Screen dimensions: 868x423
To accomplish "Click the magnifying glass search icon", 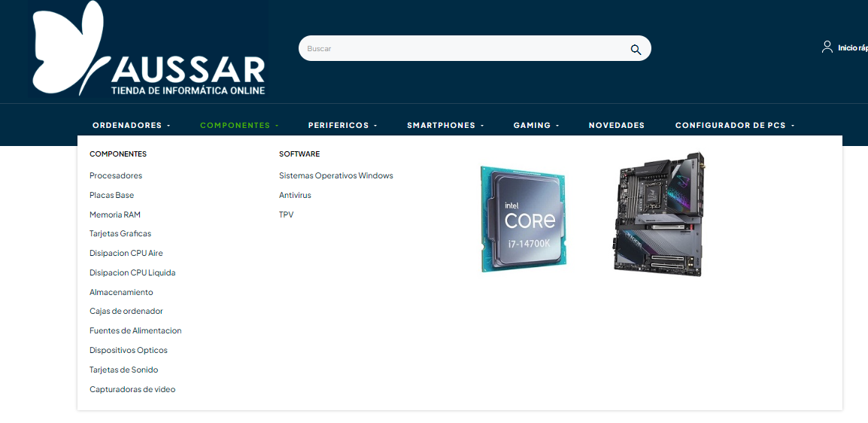I will [x=636, y=49].
